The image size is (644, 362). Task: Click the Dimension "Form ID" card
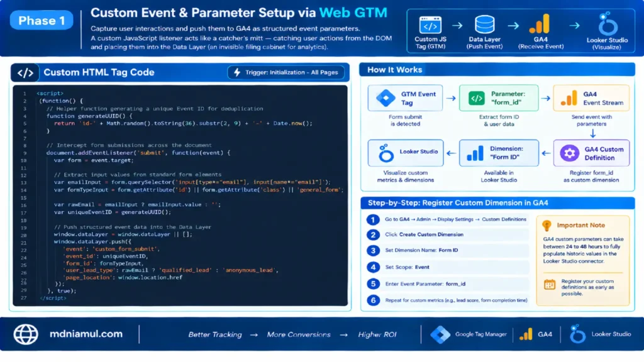(x=499, y=153)
